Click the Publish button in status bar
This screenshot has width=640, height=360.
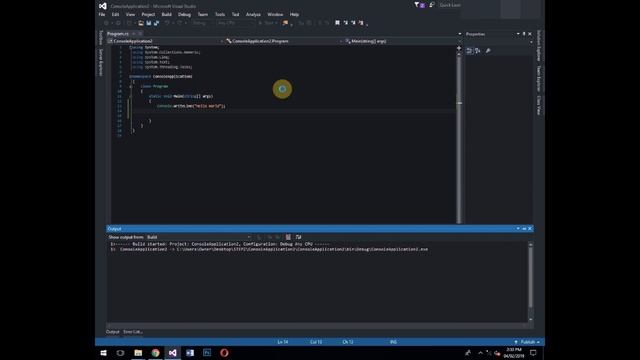(527, 342)
